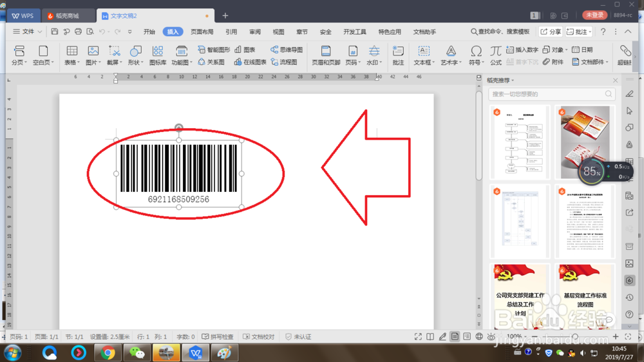
Task: Switch to page layout view in status bar
Action: coord(455,336)
